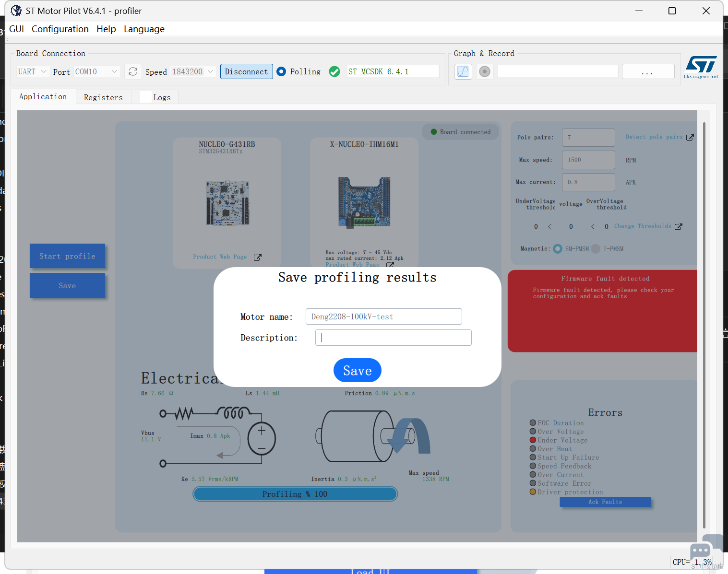
Task: Select the SM-PMSM magnetic option
Action: pos(558,249)
